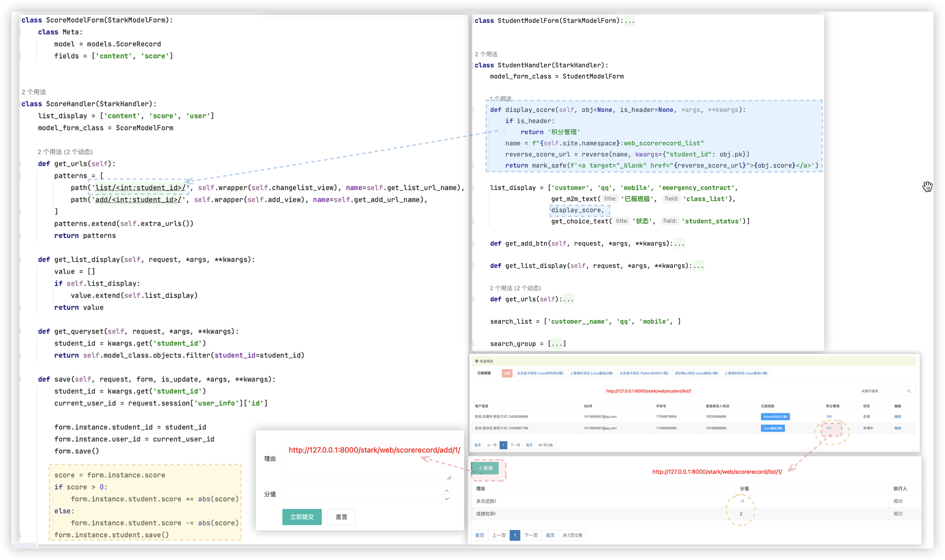Expand folded get_add_btn method body
The width and height of the screenshot is (945, 560).
679,243
